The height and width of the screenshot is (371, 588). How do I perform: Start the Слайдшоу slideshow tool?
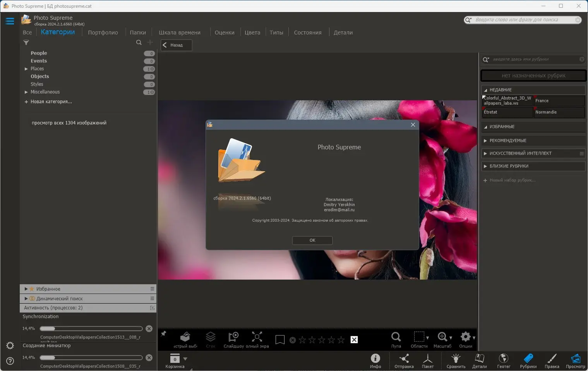(x=233, y=340)
